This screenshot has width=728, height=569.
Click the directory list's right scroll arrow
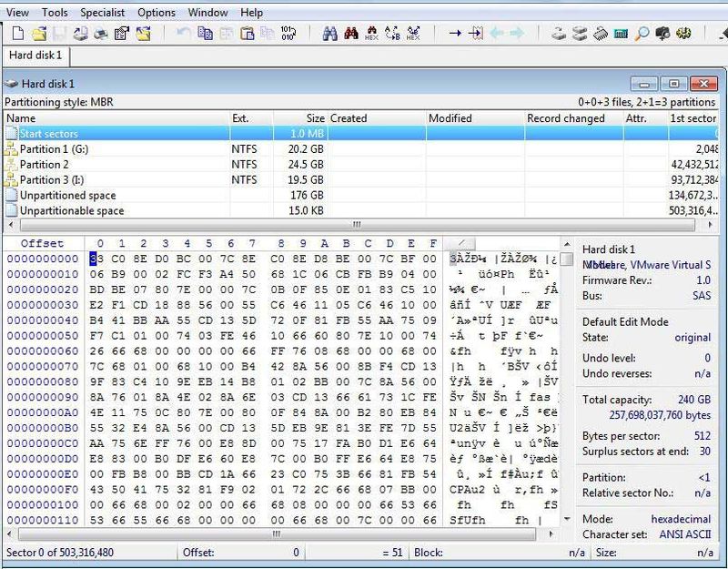(710, 225)
